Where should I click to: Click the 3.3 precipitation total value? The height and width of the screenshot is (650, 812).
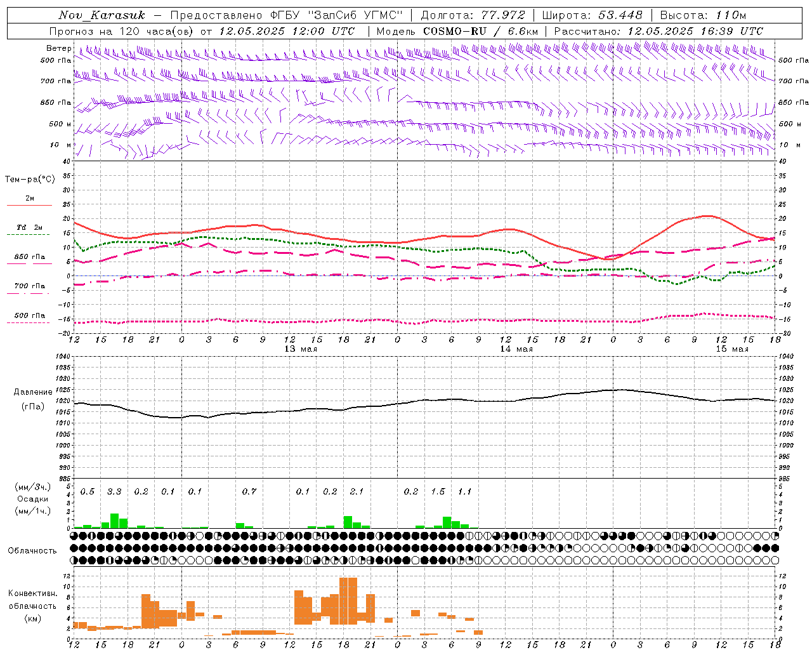[114, 491]
